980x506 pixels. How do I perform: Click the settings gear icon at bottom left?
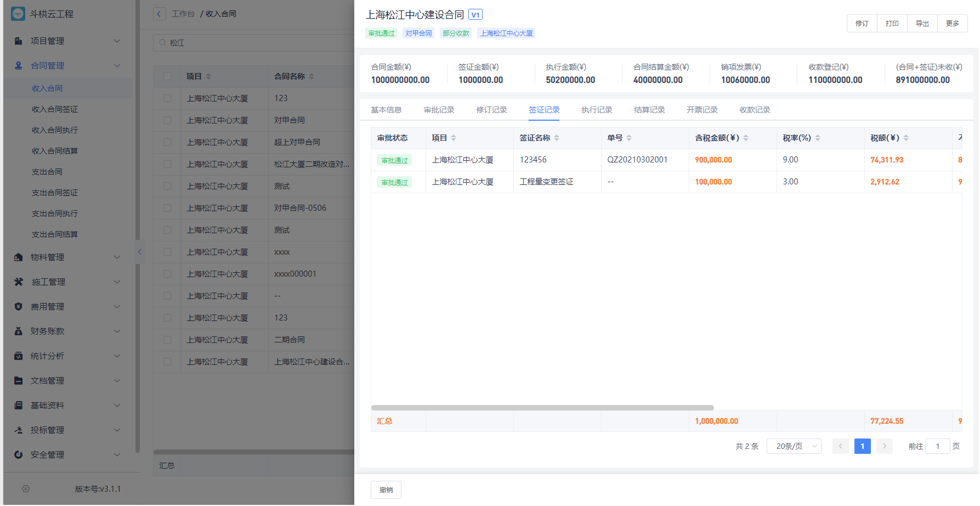tap(26, 489)
